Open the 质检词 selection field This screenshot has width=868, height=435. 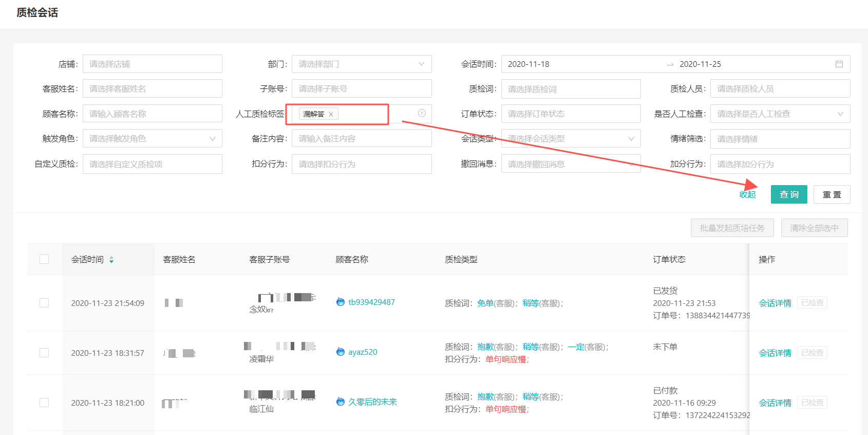571,89
